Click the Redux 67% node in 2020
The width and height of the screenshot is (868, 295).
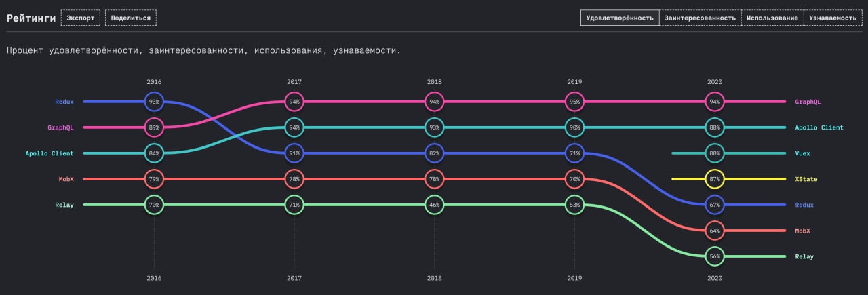click(x=715, y=205)
